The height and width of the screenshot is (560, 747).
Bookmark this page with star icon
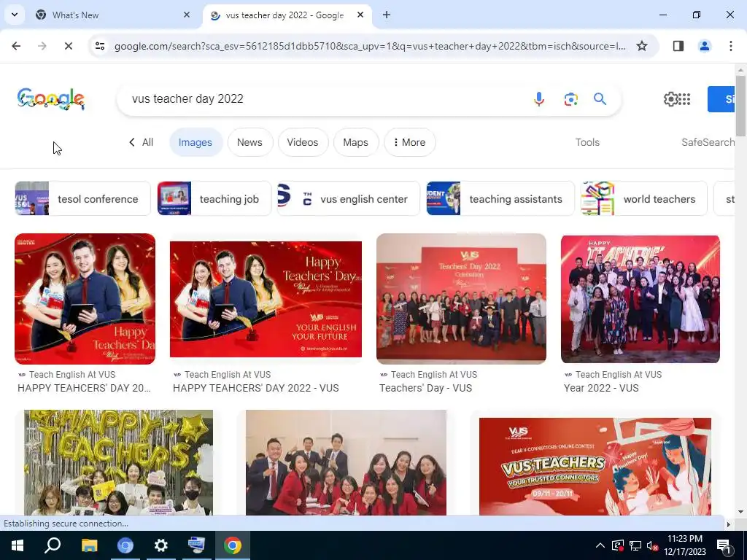coord(642,46)
